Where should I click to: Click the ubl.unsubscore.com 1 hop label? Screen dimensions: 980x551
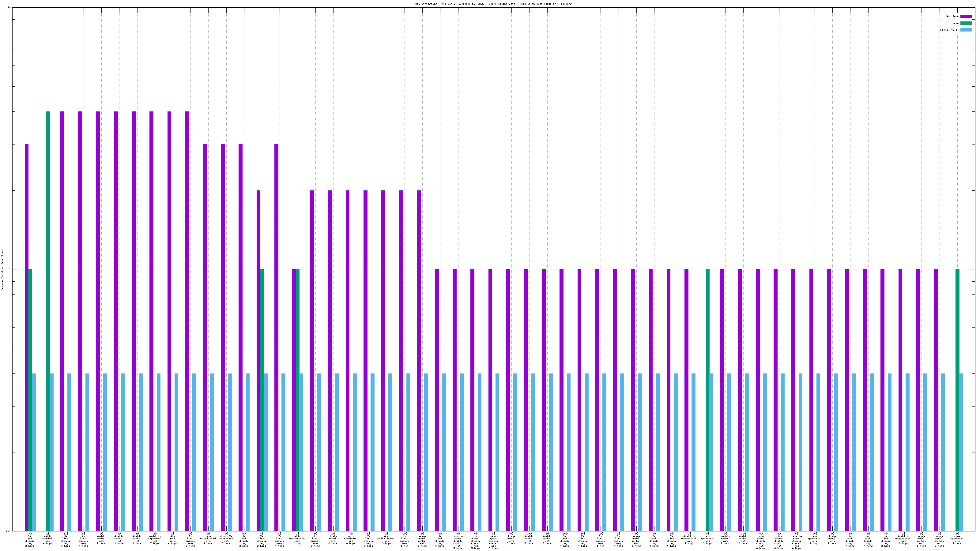(x=297, y=538)
